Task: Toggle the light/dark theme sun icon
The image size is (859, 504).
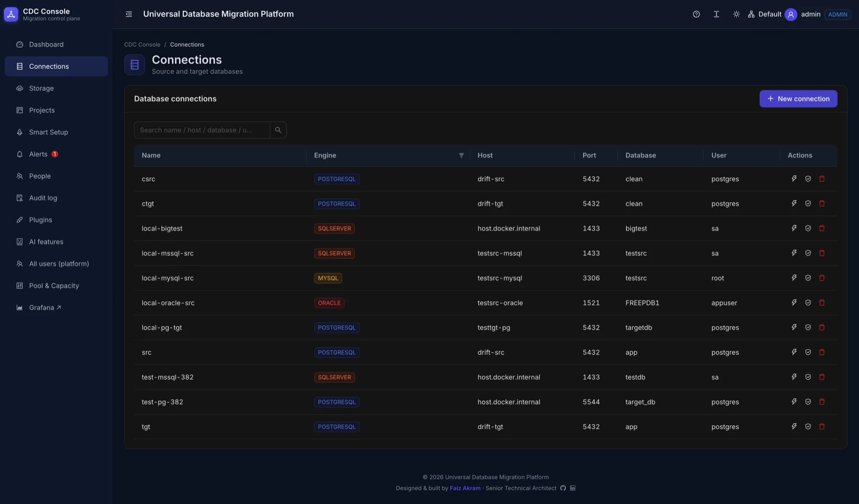Action: 736,14
